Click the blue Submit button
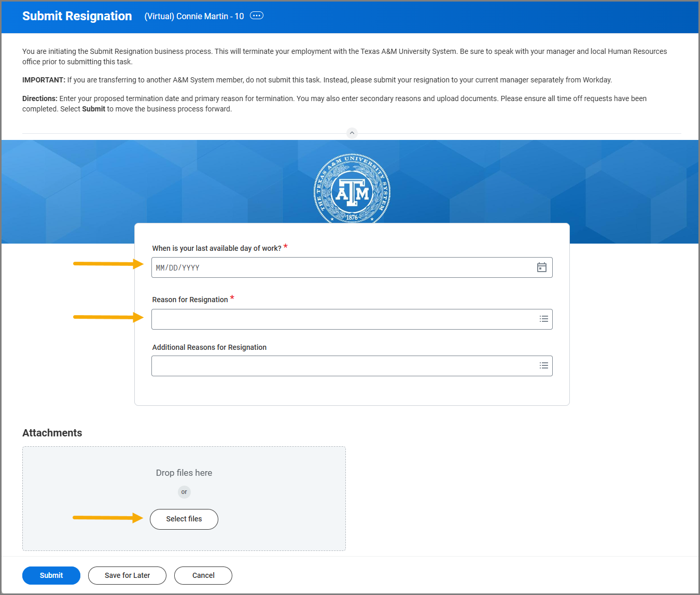Screen dimensions: 700x595 (51, 575)
